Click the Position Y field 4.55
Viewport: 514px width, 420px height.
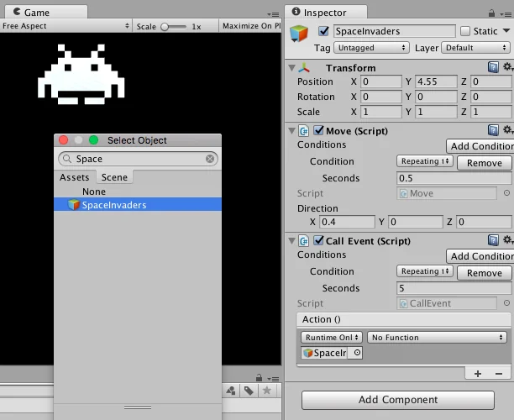tap(436, 81)
